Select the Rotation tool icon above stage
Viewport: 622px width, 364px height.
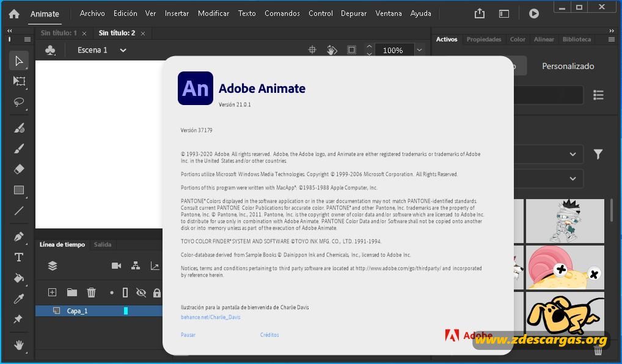[332, 50]
